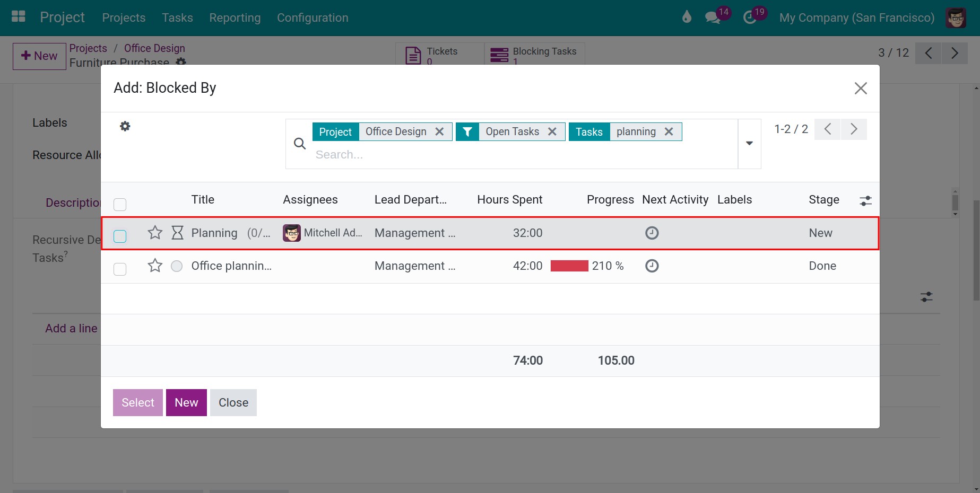This screenshot has width=980, height=493.
Task: Open the activity clock on Planning row
Action: pyautogui.click(x=652, y=233)
